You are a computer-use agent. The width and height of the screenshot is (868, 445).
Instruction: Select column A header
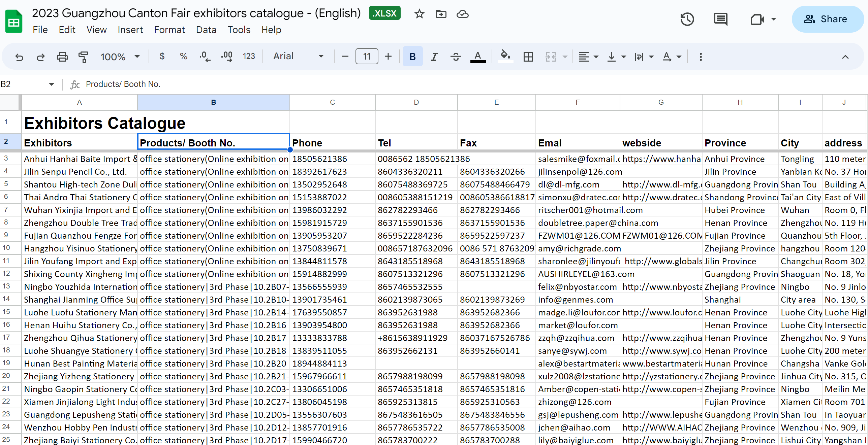80,102
